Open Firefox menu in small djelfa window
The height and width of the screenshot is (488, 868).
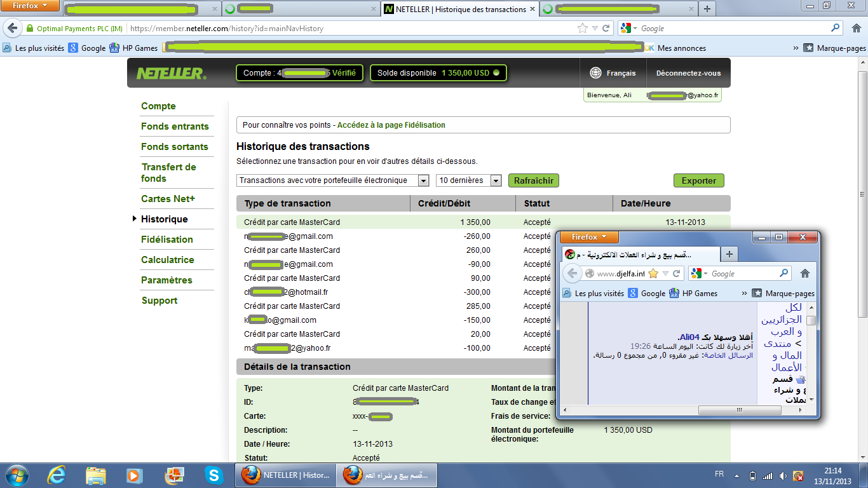[x=590, y=237]
